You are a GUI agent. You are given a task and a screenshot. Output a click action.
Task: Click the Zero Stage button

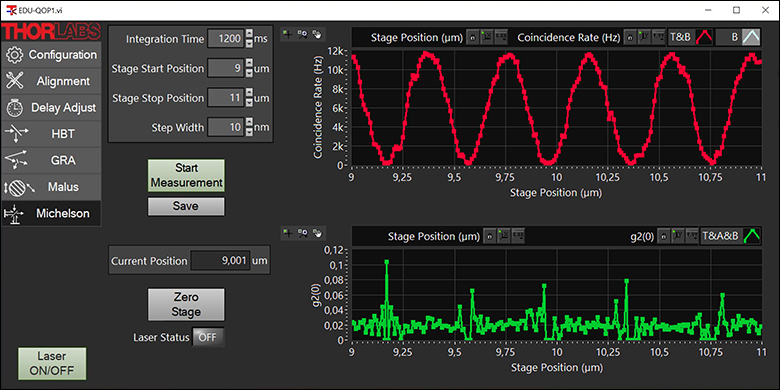click(186, 304)
